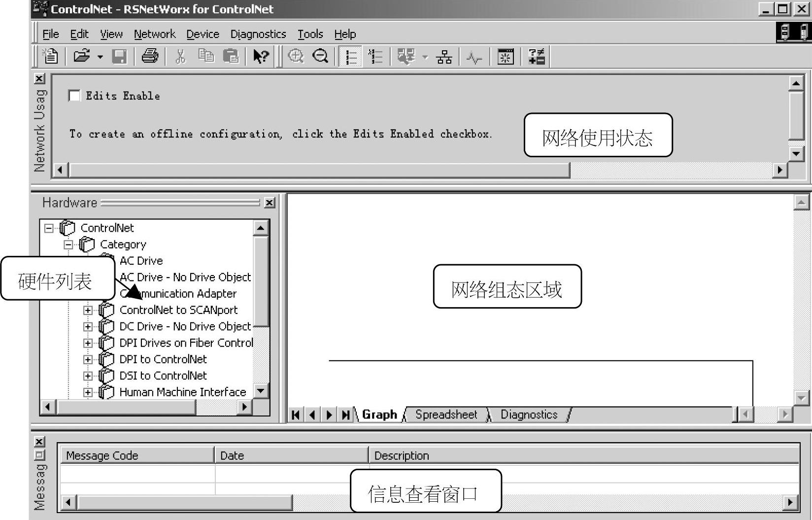Switch to the Diagnostics tab below the graph

pos(529,415)
